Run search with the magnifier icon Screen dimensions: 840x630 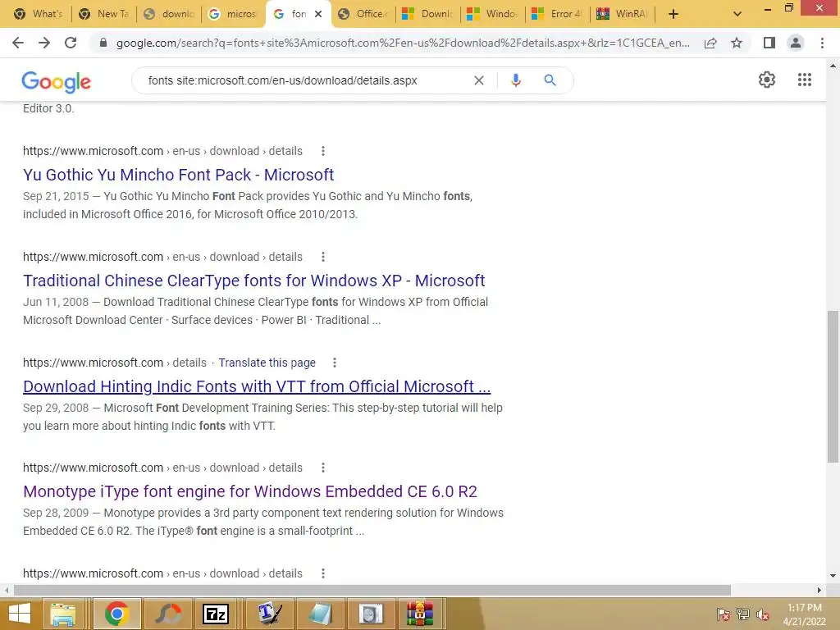(550, 80)
